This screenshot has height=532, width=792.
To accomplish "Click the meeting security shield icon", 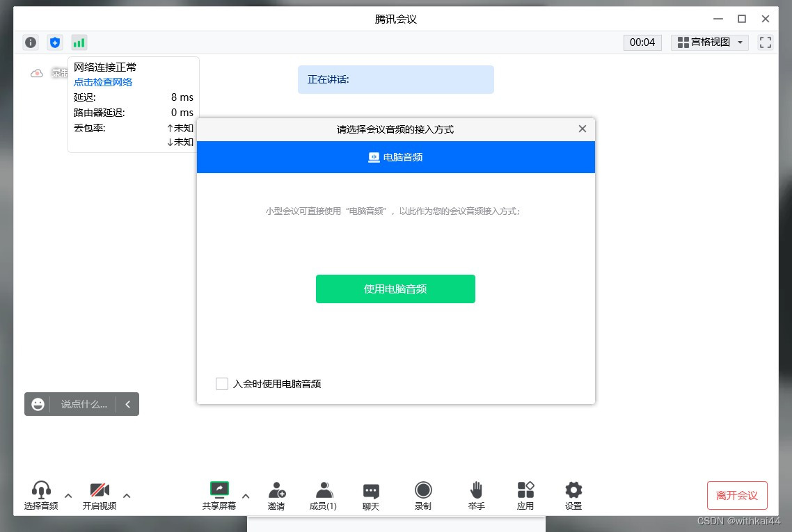I will coord(55,42).
